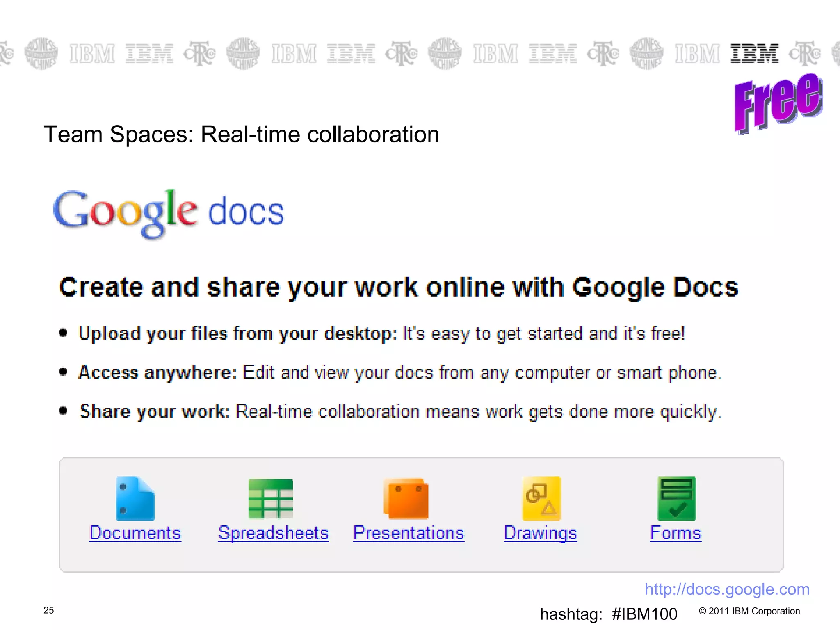Click the slide title 'Team Spaces: Real-time collaboration'
The height and width of the screenshot is (630, 840).
[x=242, y=135]
